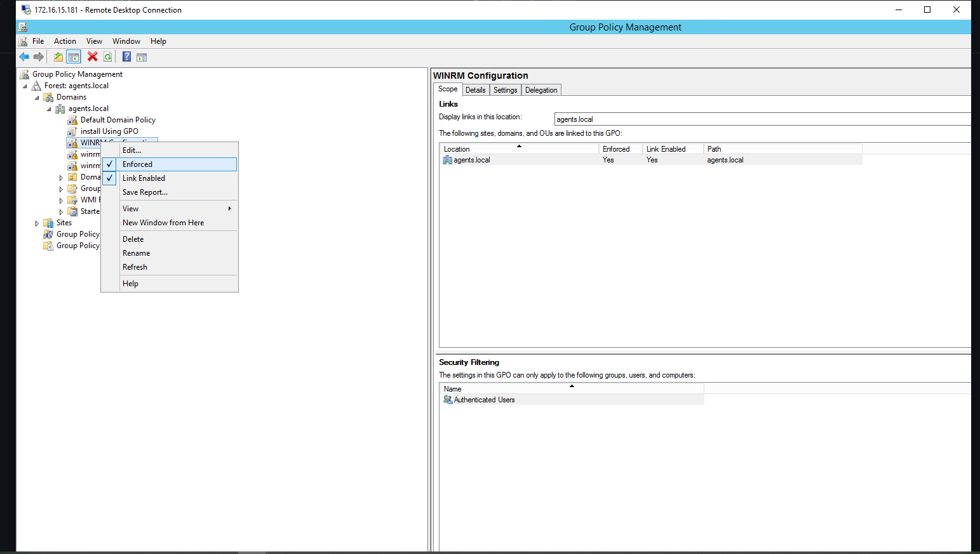Click the Domains folder icon
The width and height of the screenshot is (980, 554).
(x=49, y=97)
